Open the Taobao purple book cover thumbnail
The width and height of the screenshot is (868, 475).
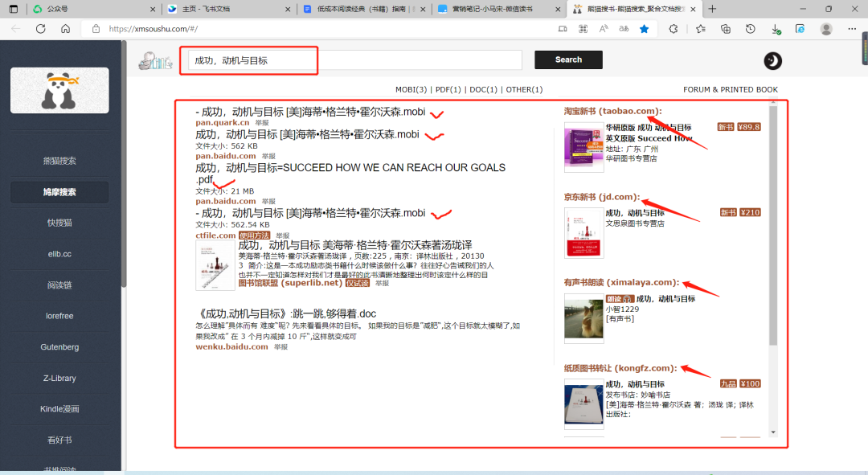[x=584, y=147]
